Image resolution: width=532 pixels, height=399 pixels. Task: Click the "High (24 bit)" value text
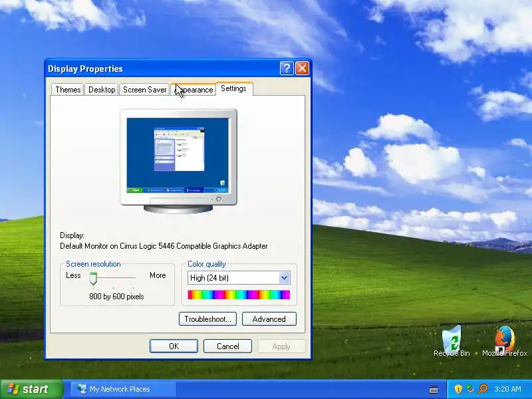click(x=209, y=278)
